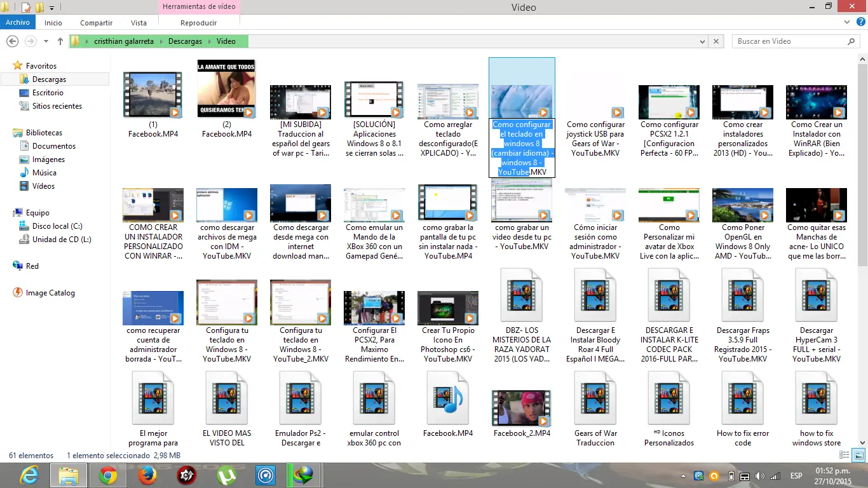
Task: Click the volume speaker tray icon
Action: point(759,476)
